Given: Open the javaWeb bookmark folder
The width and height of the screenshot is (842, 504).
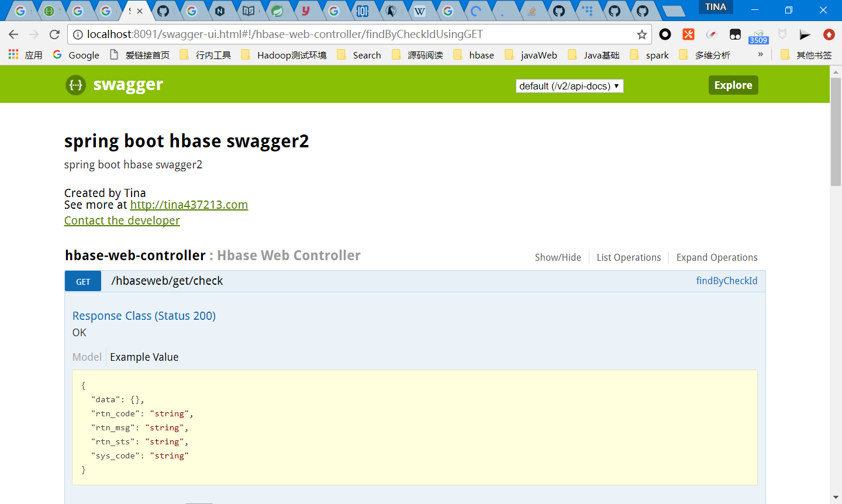Looking at the screenshot, I should tap(531, 55).
